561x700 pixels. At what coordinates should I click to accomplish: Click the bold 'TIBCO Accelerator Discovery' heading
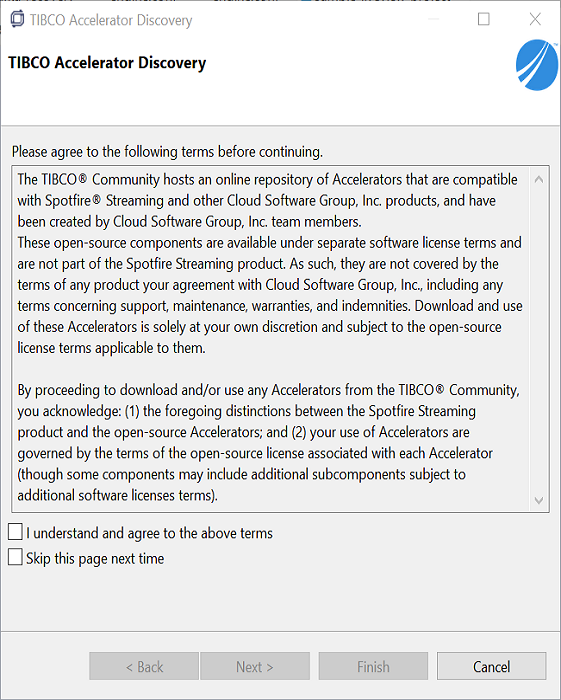(107, 62)
